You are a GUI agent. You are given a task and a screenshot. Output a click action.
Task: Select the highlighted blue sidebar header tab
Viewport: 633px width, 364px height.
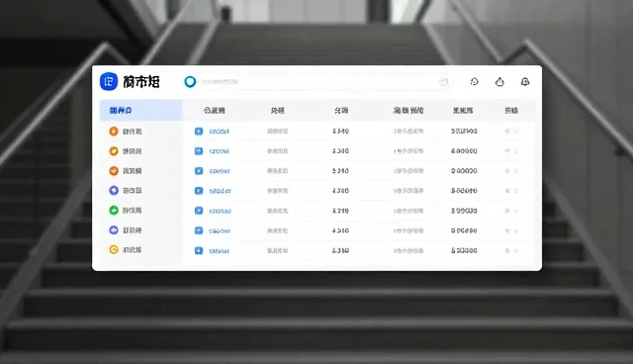tap(140, 110)
